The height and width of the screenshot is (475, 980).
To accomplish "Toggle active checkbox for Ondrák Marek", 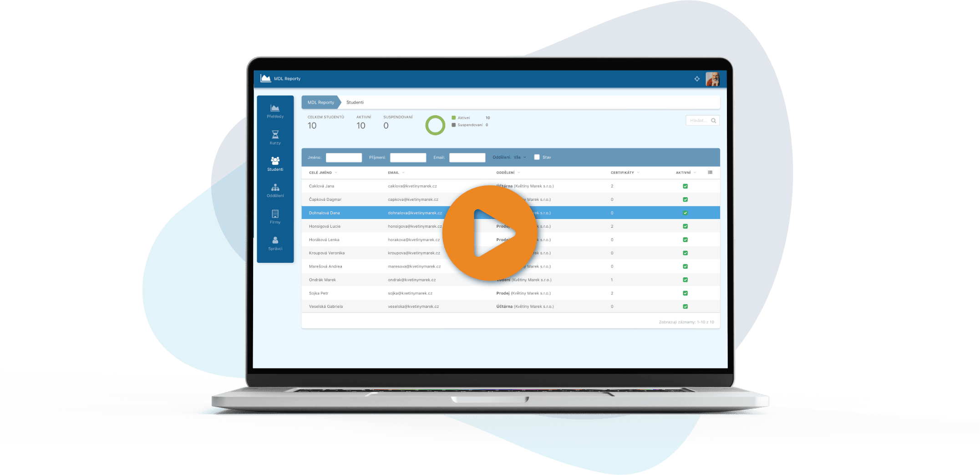I will click(685, 280).
